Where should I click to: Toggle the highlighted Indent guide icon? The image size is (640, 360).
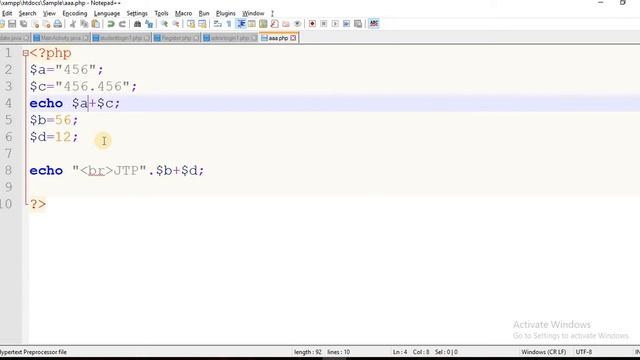click(x=241, y=24)
